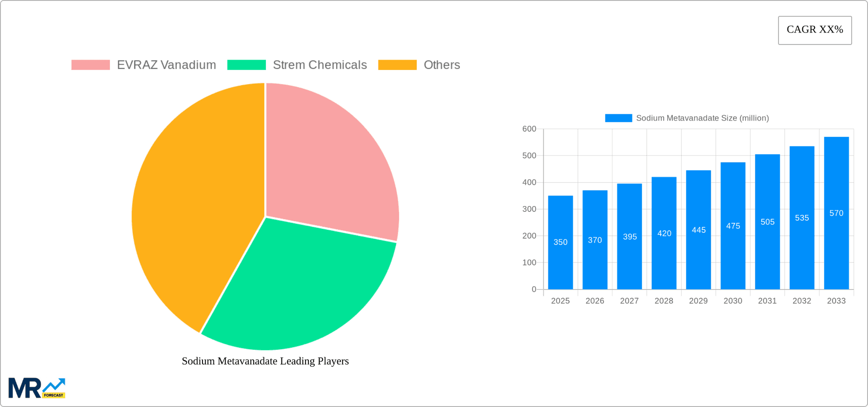
Task: Toggle the Strem Chemicals legend entry
Action: [x=320, y=65]
